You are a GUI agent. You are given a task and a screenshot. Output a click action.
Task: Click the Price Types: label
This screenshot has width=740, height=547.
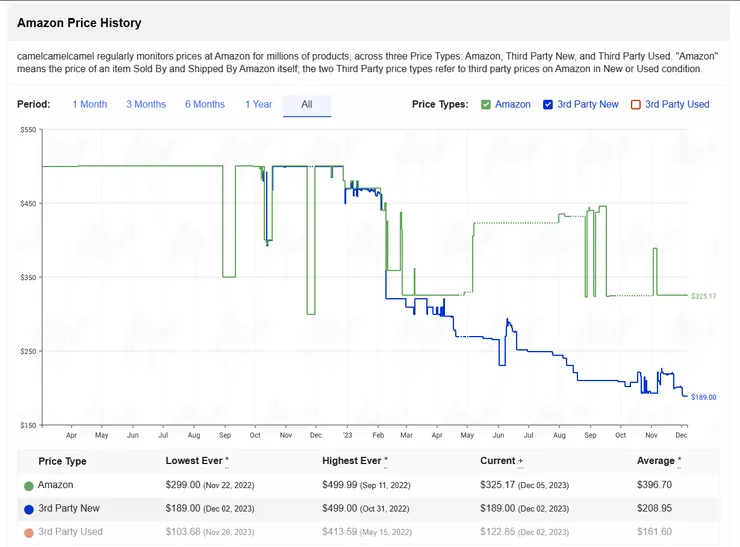coord(440,104)
